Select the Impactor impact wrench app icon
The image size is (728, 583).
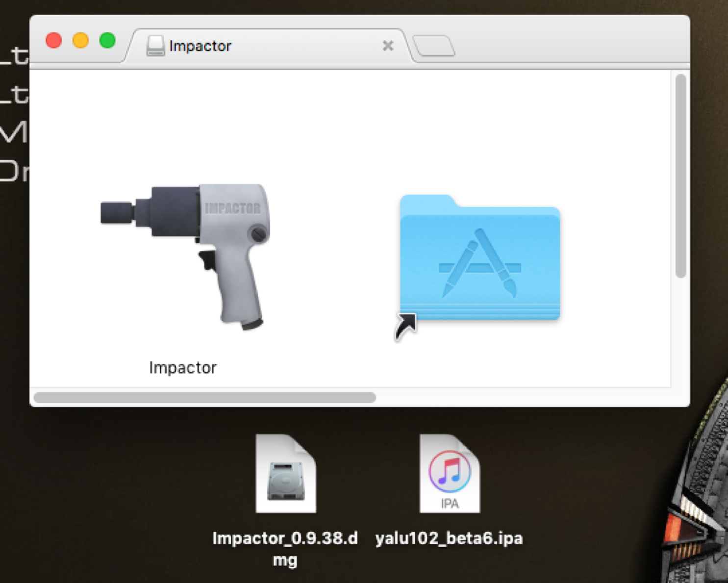pyautogui.click(x=185, y=256)
